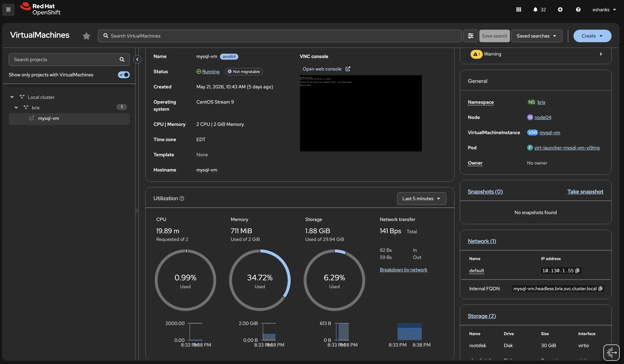
Task: Open the Snapshots (0) link
Action: coord(485,191)
